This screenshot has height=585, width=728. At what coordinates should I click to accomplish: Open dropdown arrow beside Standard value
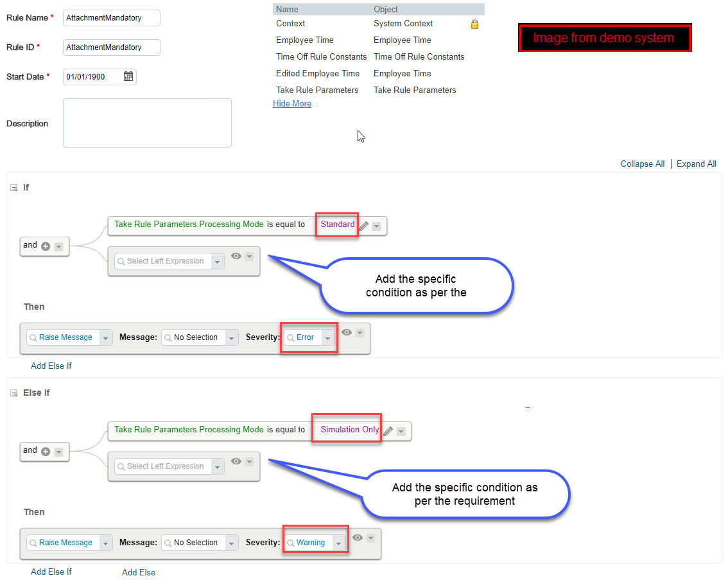377,226
